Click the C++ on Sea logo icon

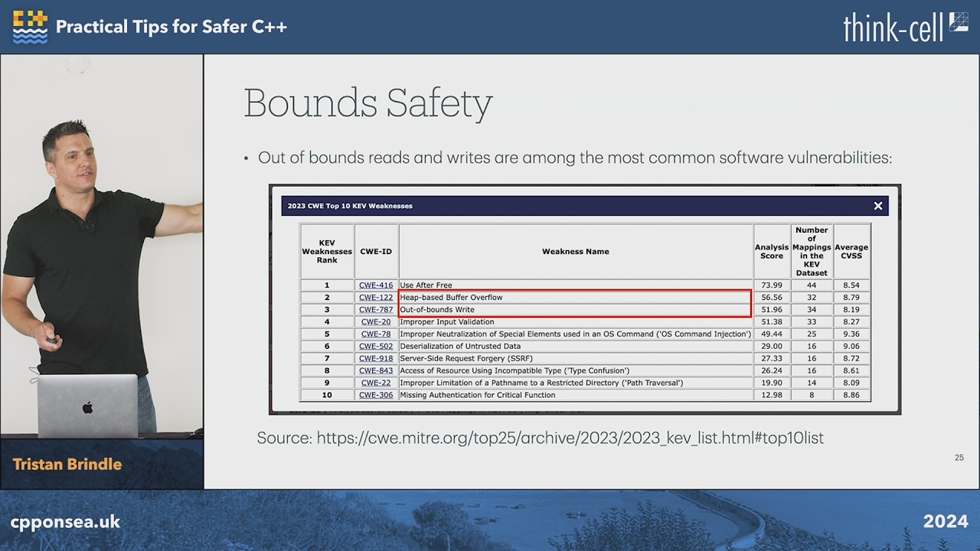pos(30,27)
